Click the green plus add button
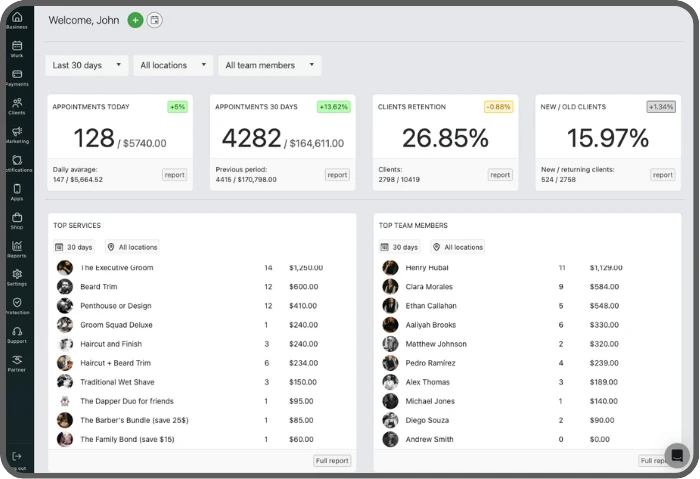This screenshot has height=479, width=700. pos(135,20)
